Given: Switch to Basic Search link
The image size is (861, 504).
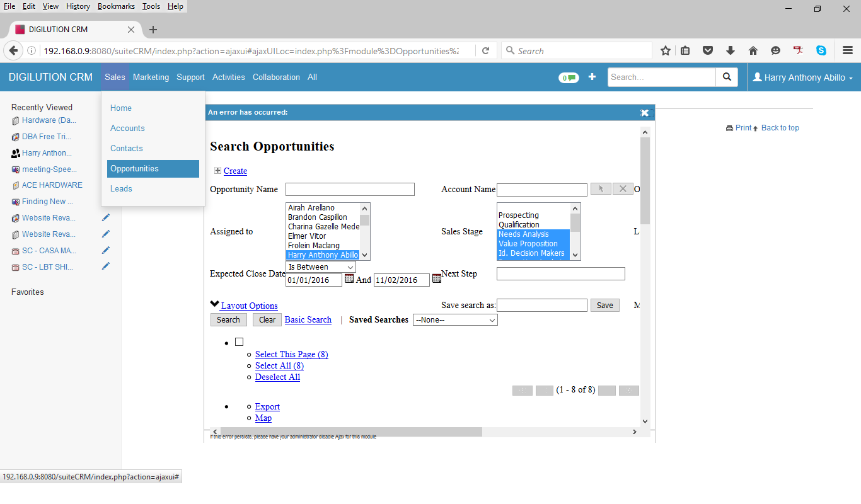Looking at the screenshot, I should [308, 319].
